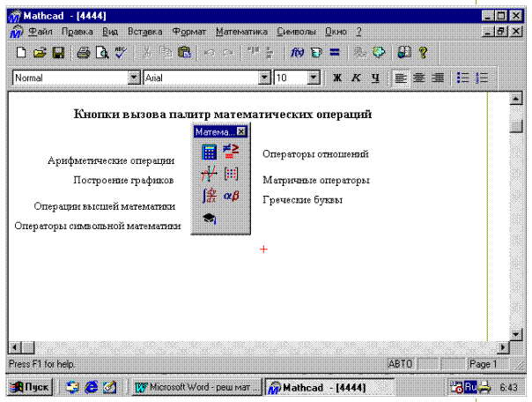Open the Символьі menu
This screenshot has width=532, height=402.
tap(296, 32)
